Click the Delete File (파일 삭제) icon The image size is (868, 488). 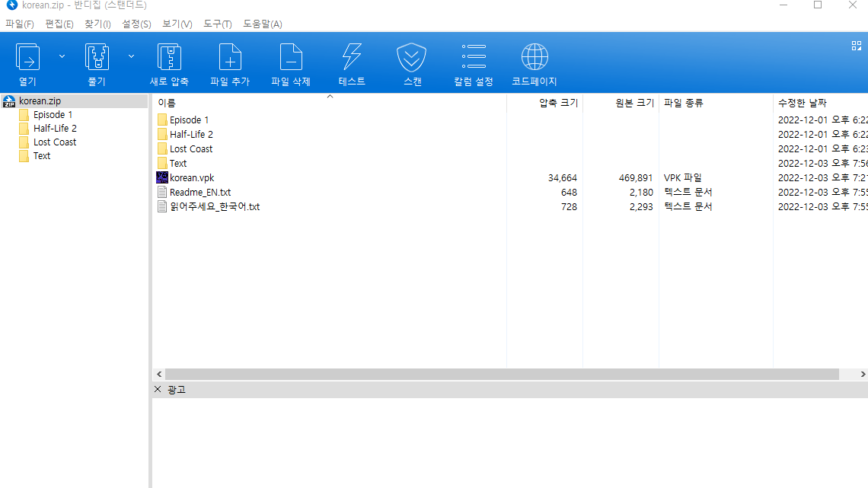click(291, 57)
